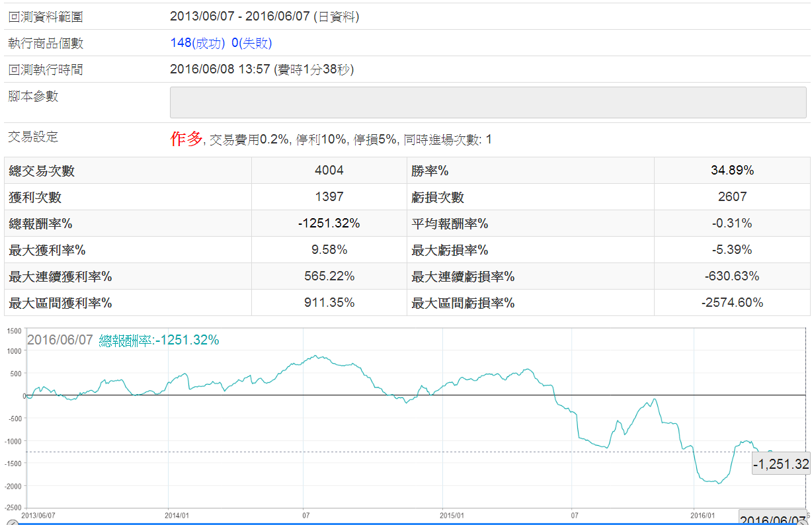This screenshot has width=812, height=525.
Task: Click the red 作多 trade direction label
Action: [x=186, y=139]
